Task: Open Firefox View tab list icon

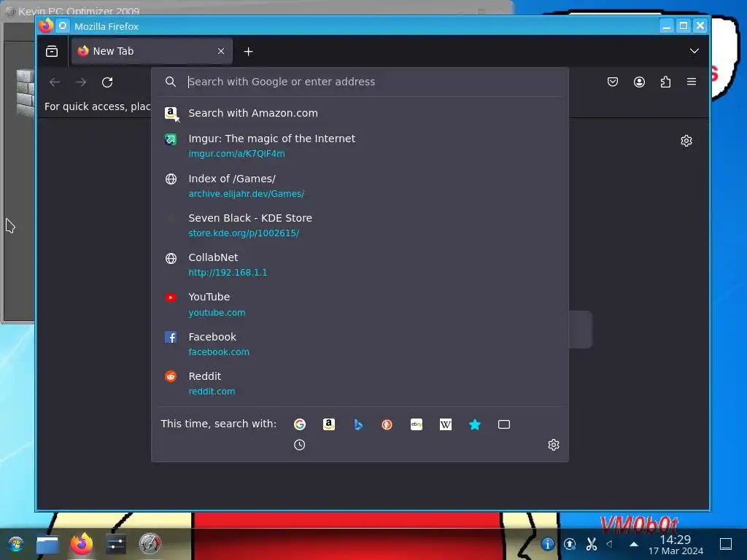Action: [52, 51]
